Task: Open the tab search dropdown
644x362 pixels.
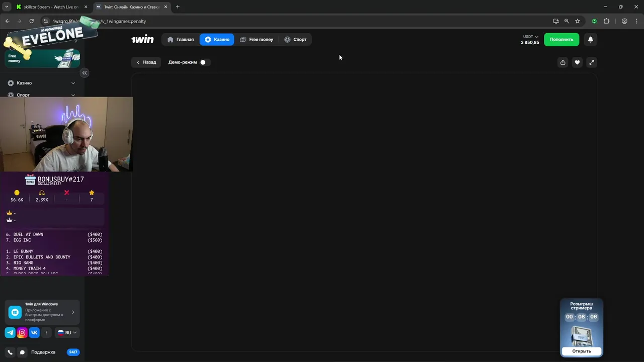Action: click(7, 7)
